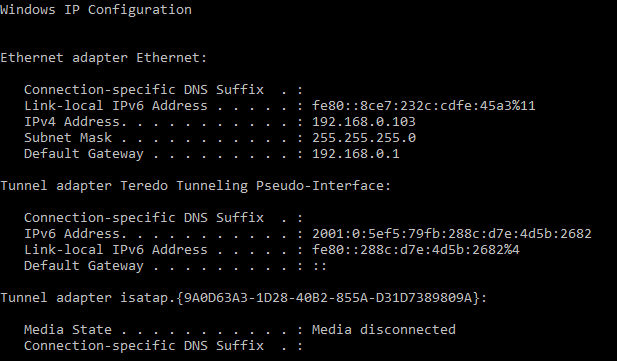Click the isatap tunnel adapter GUID line

click(244, 298)
